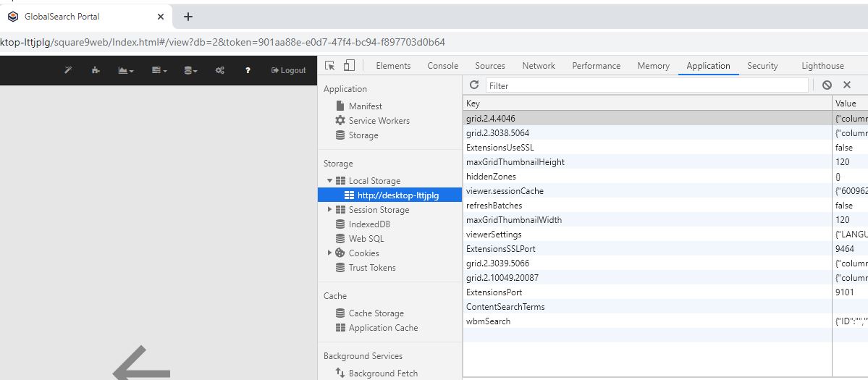868x380 pixels.
Task: Switch to the Network tab
Action: click(x=539, y=66)
